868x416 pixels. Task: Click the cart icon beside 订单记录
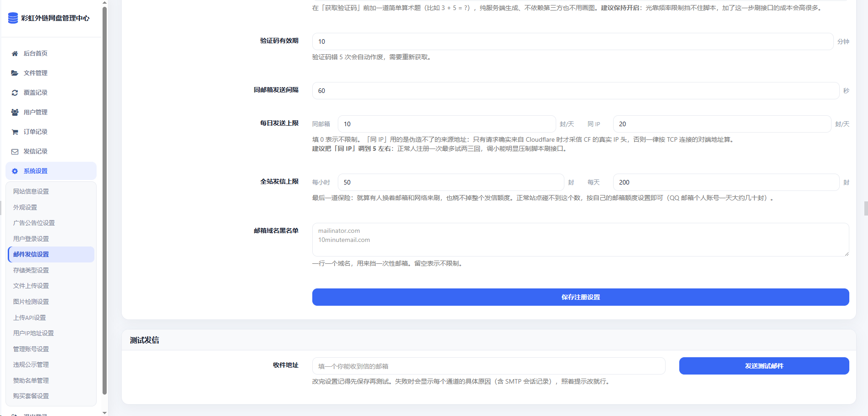pos(15,132)
